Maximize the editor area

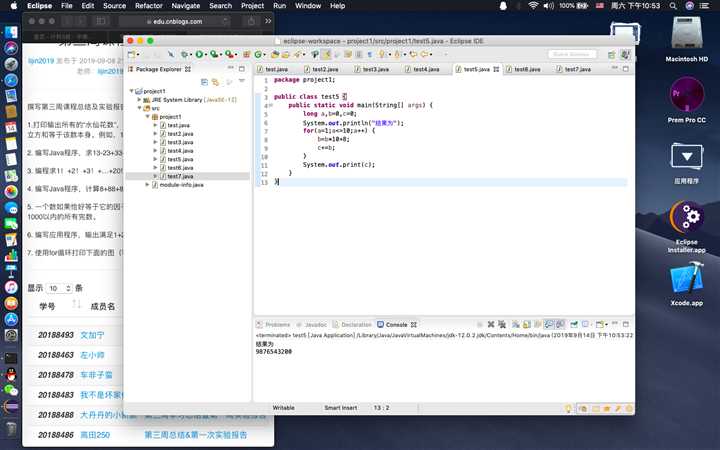pyautogui.click(x=625, y=69)
